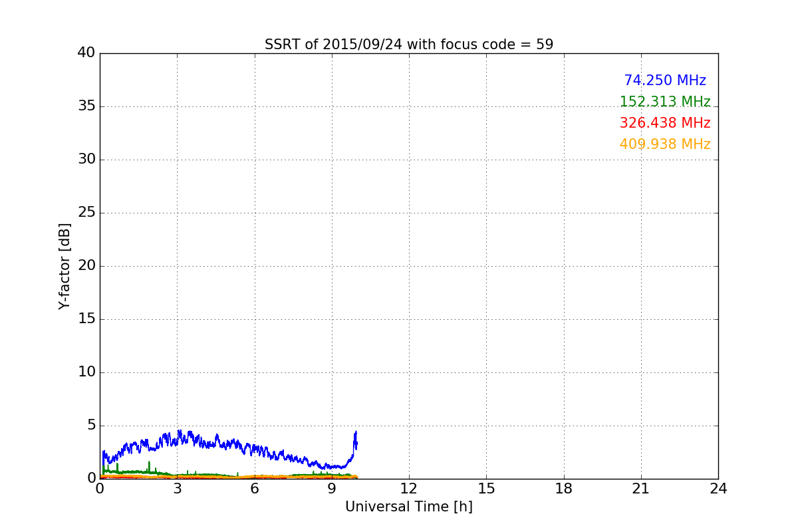The width and height of the screenshot is (798, 532).
Task: Click the y-axis tick label '30'
Action: [86, 160]
